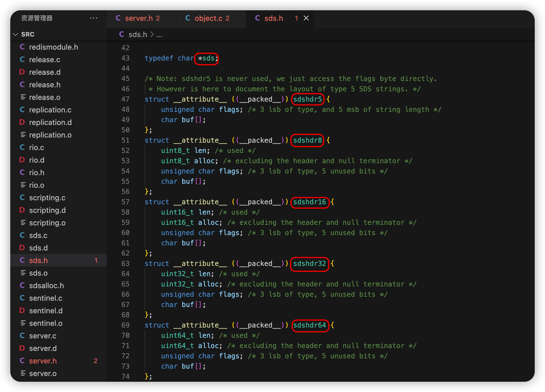This screenshot has width=545, height=392.
Task: Click the C language icon on the sds.h tab
Action: tap(257, 18)
